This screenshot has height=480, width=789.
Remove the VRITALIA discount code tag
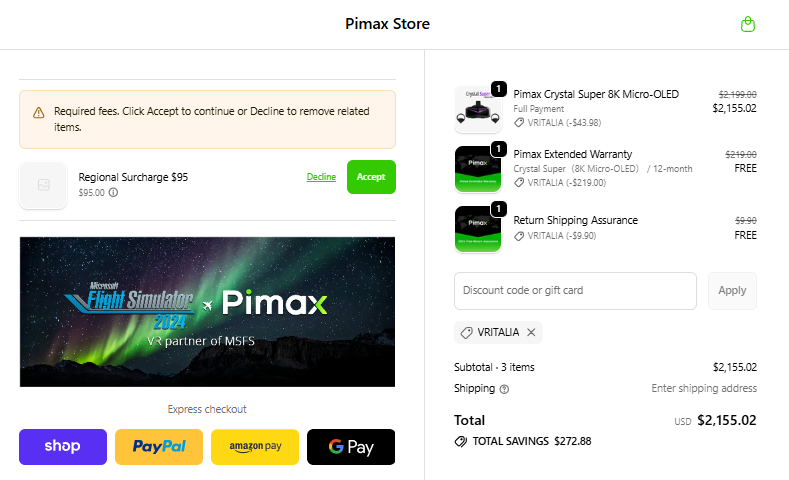[x=531, y=332]
